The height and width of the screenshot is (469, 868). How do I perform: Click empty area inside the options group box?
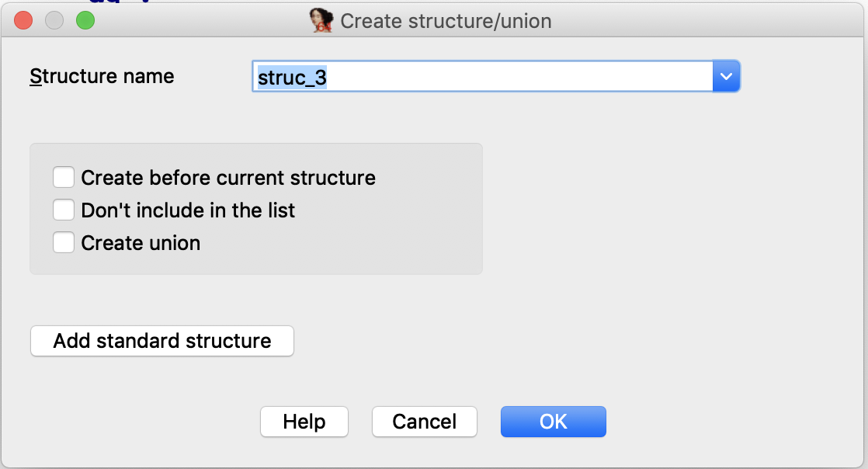(x=421, y=233)
